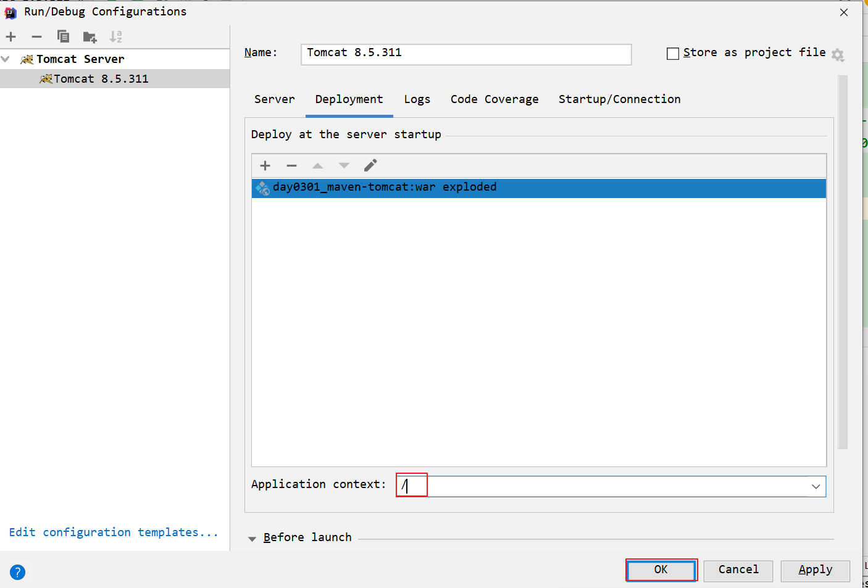Open the Startup/Connection tab
The width and height of the screenshot is (868, 588).
pyautogui.click(x=619, y=99)
